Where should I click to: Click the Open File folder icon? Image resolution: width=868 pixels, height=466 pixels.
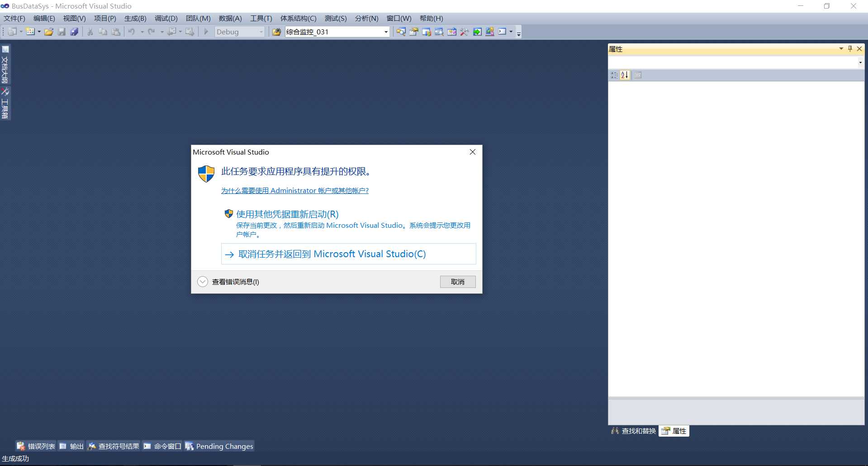point(49,32)
